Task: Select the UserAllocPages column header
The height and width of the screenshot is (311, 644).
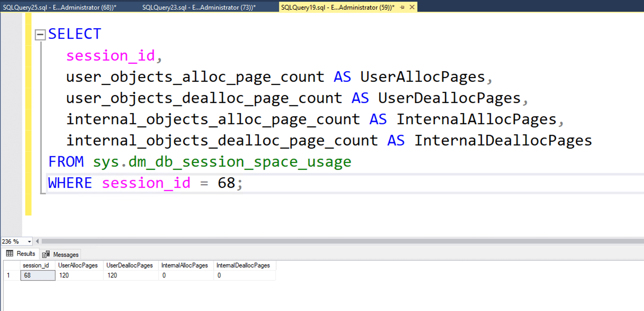Action: coord(78,265)
